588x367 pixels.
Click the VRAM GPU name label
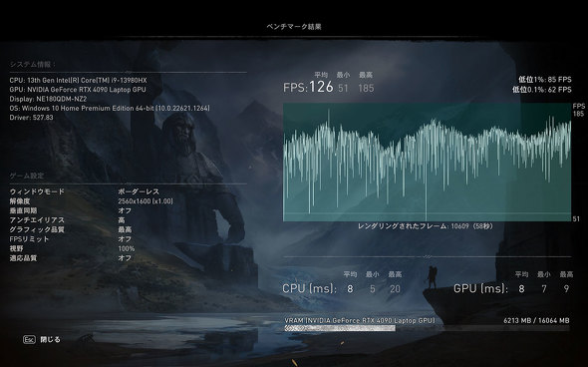(360, 320)
